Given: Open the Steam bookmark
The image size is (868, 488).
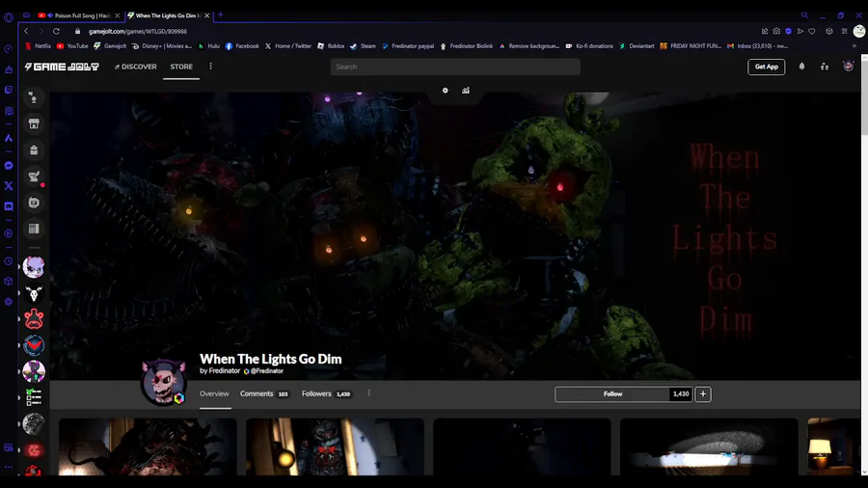Looking at the screenshot, I should (x=363, y=46).
